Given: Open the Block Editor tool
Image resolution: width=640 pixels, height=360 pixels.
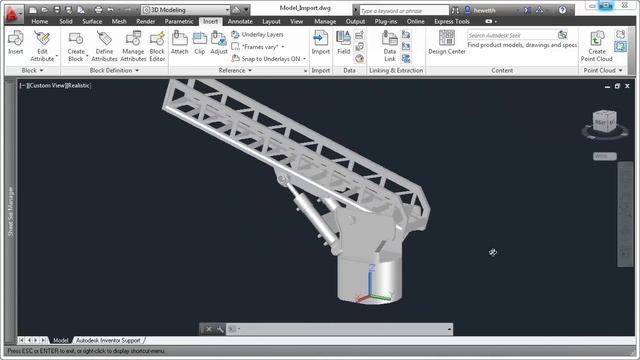Looking at the screenshot, I should (x=157, y=46).
